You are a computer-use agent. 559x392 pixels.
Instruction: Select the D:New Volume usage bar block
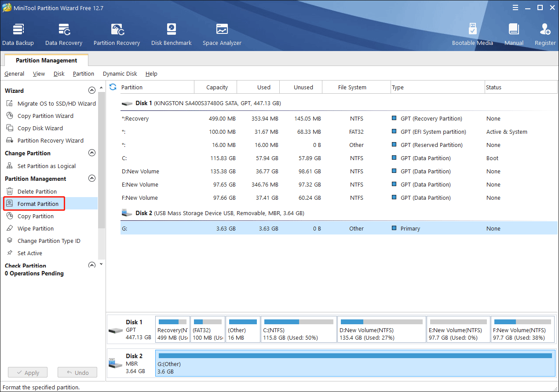(x=382, y=330)
